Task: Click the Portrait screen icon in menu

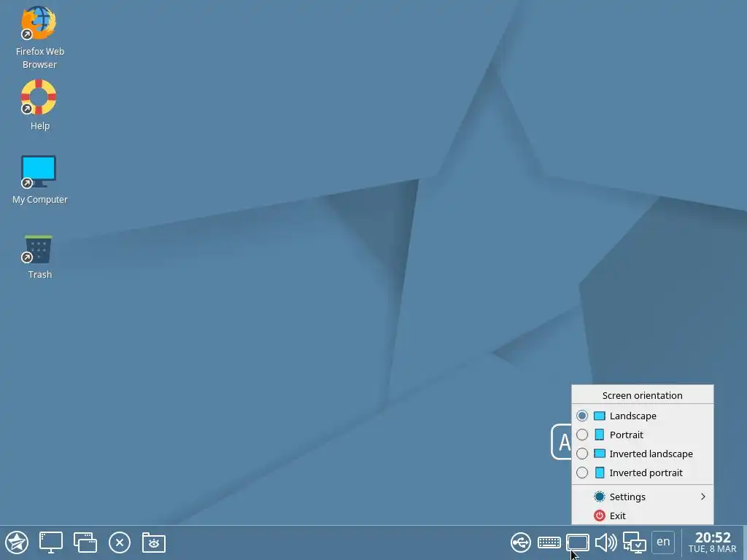Action: click(600, 435)
